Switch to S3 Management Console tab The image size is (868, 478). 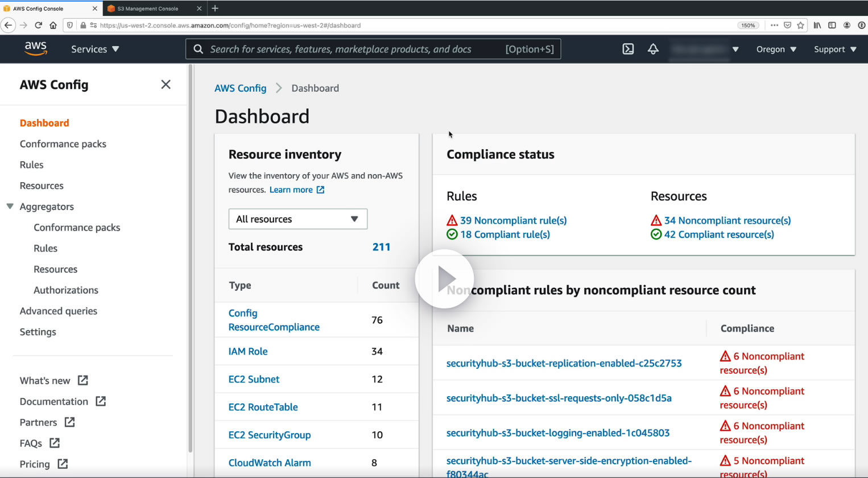(x=148, y=9)
